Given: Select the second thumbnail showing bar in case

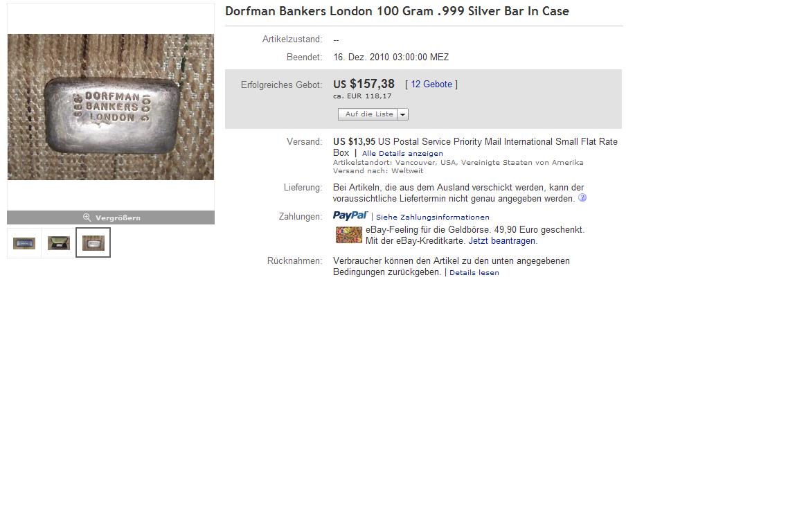Looking at the screenshot, I should 58,243.
